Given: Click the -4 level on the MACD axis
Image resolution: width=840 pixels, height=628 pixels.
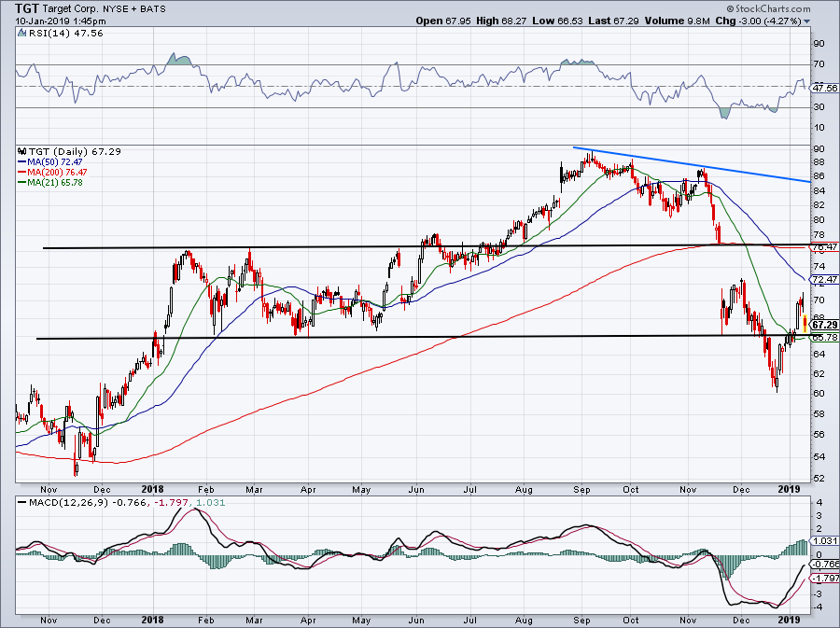Looking at the screenshot, I should click(x=818, y=607).
